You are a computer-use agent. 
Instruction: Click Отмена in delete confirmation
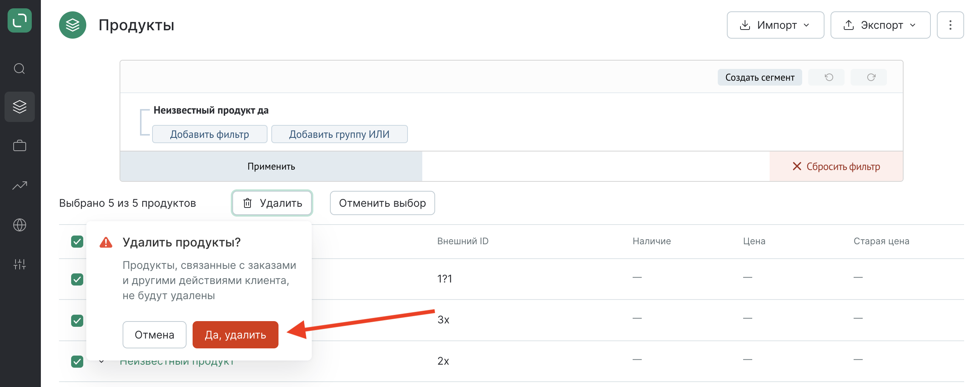pyautogui.click(x=154, y=335)
